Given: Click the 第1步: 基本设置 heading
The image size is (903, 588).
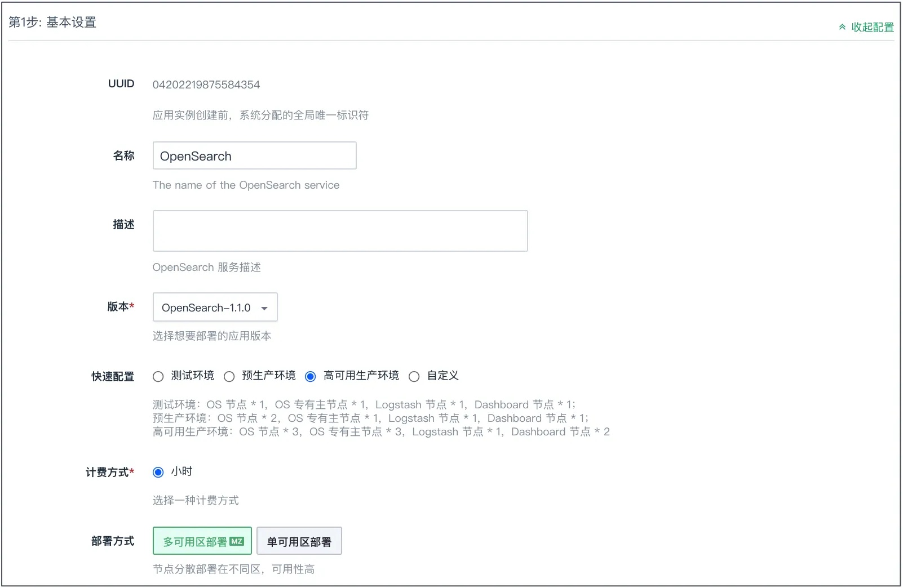Looking at the screenshot, I should pyautogui.click(x=52, y=22).
